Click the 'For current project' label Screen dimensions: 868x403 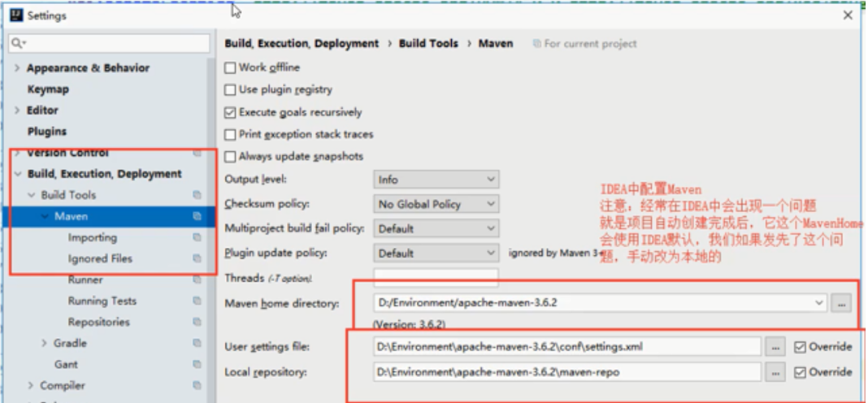[590, 43]
